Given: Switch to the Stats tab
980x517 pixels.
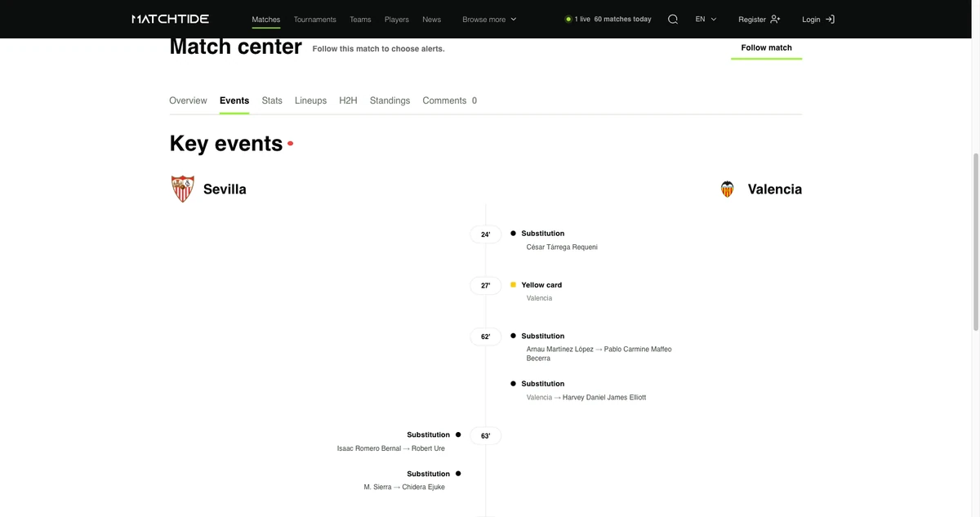Looking at the screenshot, I should (272, 100).
